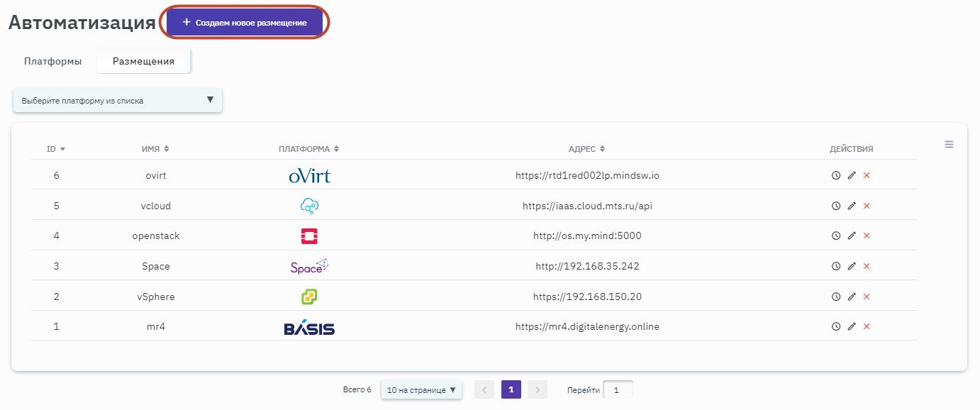Viewport: 980px width, 410px height.
Task: Select the Размещения tab
Action: (x=143, y=61)
